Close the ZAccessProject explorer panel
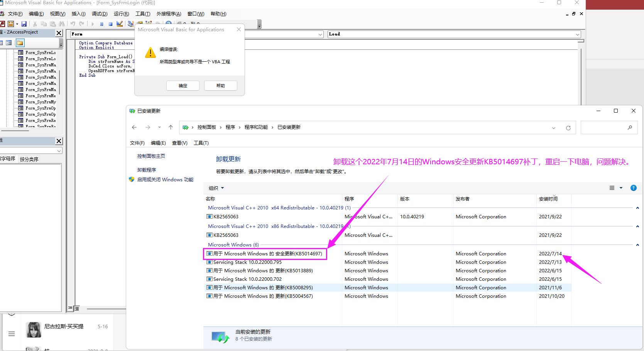Screen dimensions: 644x351 59,33
